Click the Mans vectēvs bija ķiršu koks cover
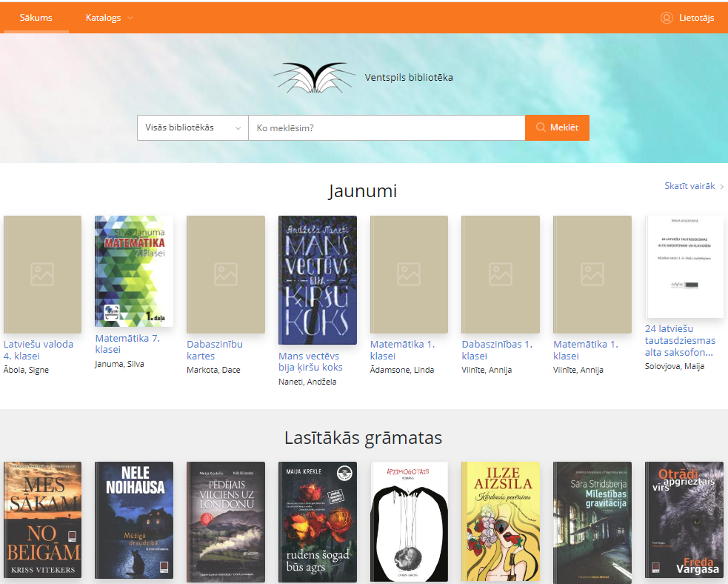728x584 pixels. [x=318, y=280]
